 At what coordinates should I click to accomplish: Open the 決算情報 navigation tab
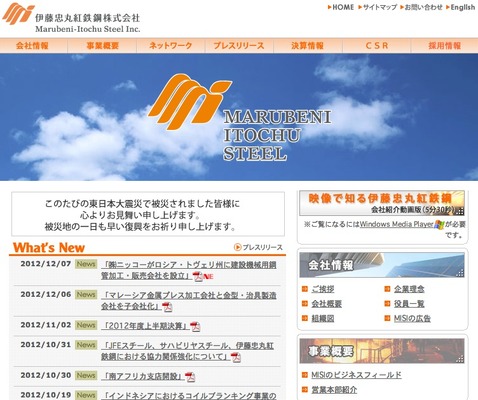click(x=308, y=46)
